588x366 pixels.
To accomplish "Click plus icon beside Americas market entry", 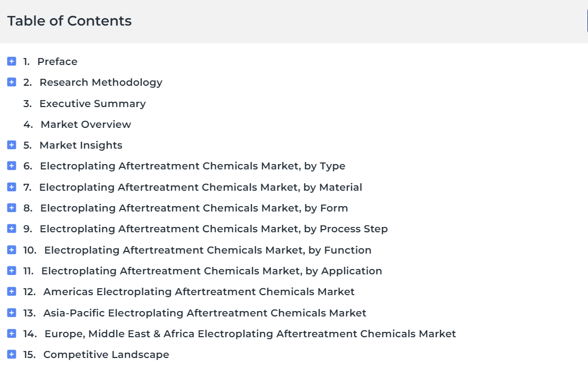I will pos(12,291).
